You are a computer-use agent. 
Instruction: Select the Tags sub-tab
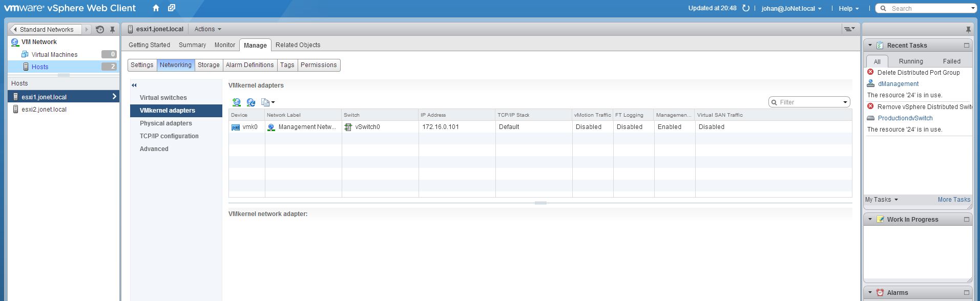(287, 65)
